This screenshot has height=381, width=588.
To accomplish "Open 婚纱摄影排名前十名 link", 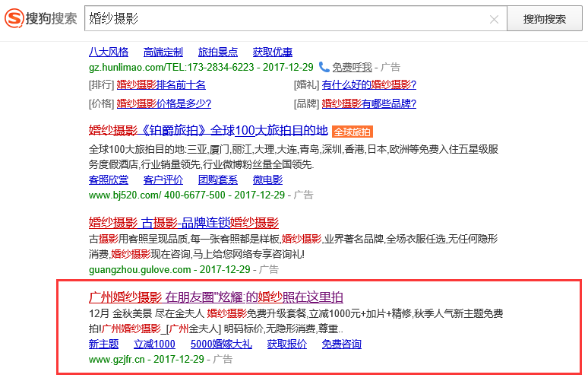I will (160, 84).
